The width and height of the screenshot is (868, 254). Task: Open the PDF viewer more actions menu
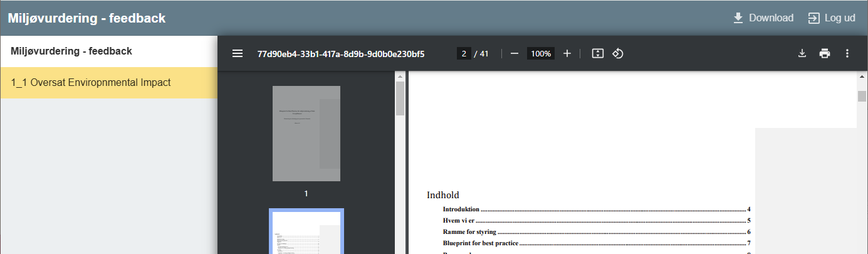click(x=847, y=54)
